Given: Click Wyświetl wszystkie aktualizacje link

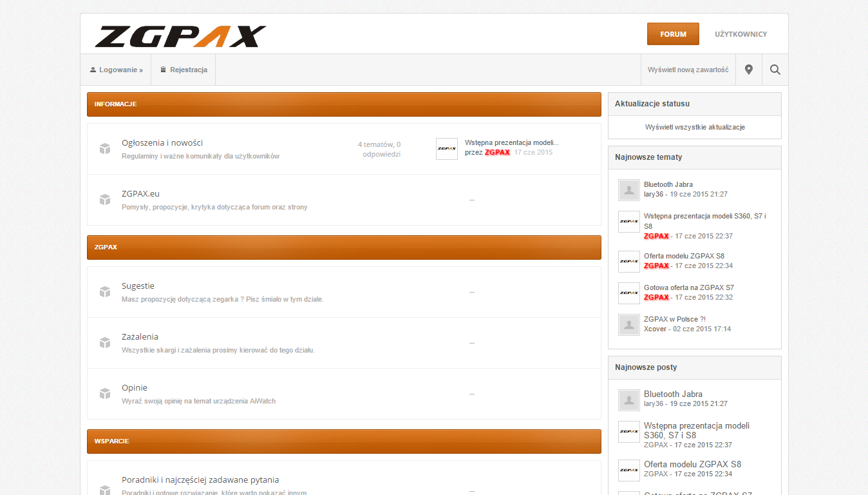Looking at the screenshot, I should click(695, 128).
